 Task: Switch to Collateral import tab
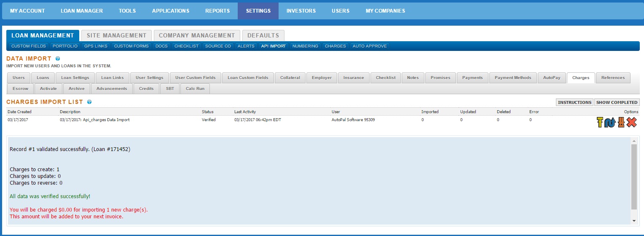click(290, 78)
